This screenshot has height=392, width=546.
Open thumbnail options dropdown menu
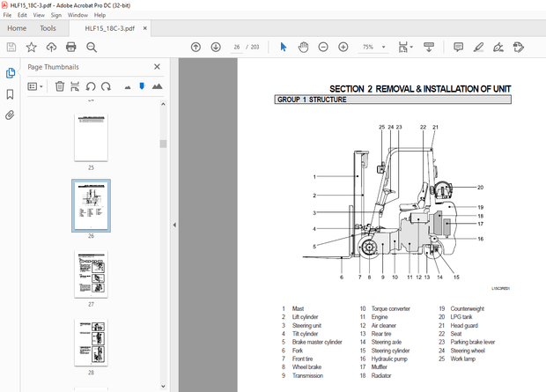tap(35, 86)
